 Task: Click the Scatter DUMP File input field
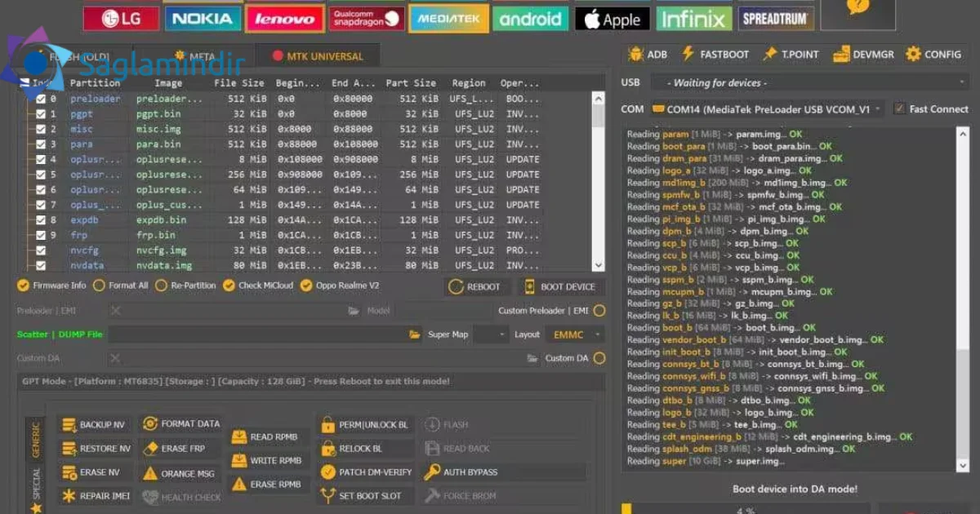tap(257, 335)
